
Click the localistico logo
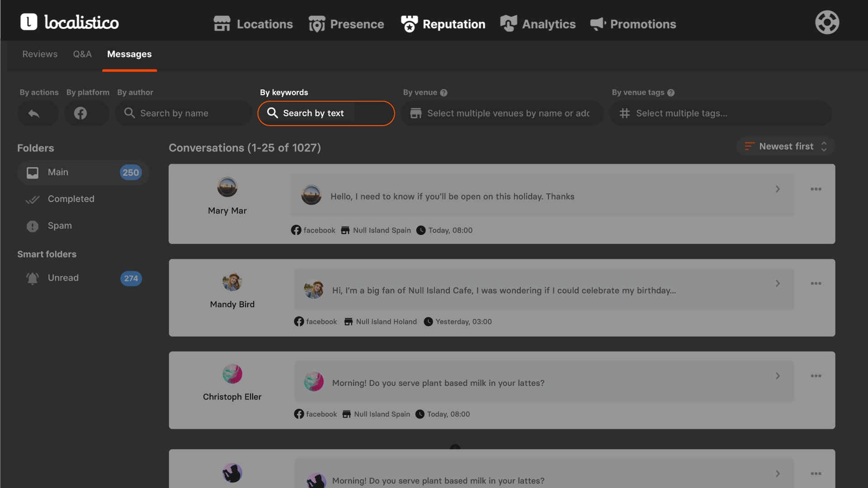(x=70, y=22)
